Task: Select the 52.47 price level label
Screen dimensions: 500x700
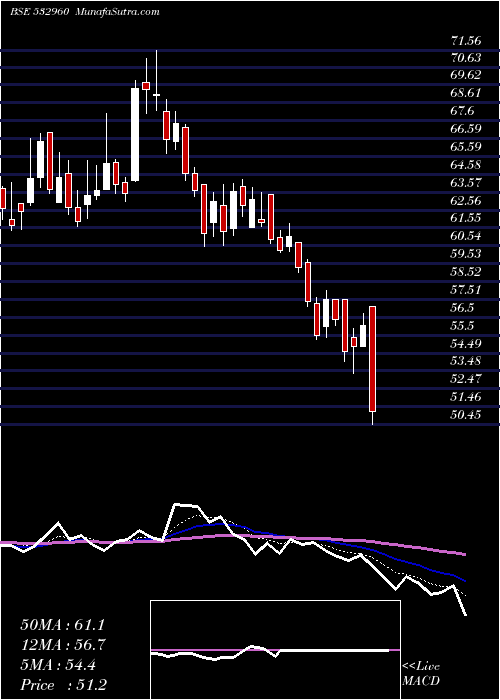Action: 466,379
